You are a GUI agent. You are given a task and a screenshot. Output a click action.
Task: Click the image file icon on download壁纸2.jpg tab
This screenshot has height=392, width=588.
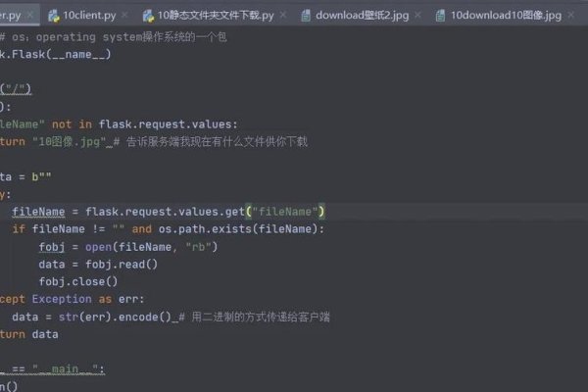point(306,16)
